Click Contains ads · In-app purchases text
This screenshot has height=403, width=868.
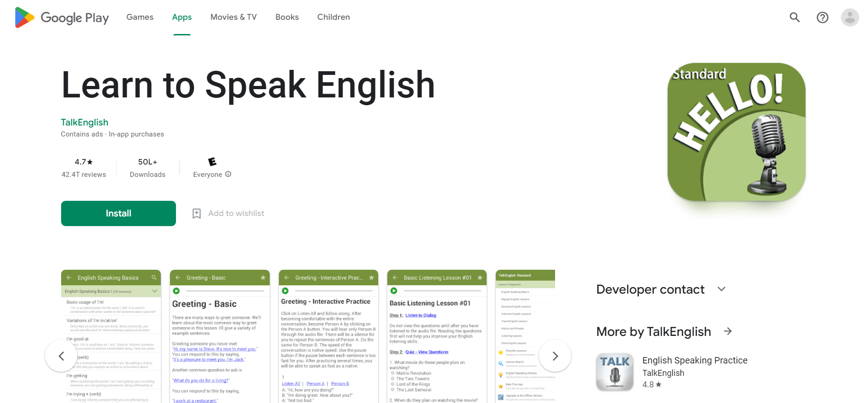(x=113, y=134)
